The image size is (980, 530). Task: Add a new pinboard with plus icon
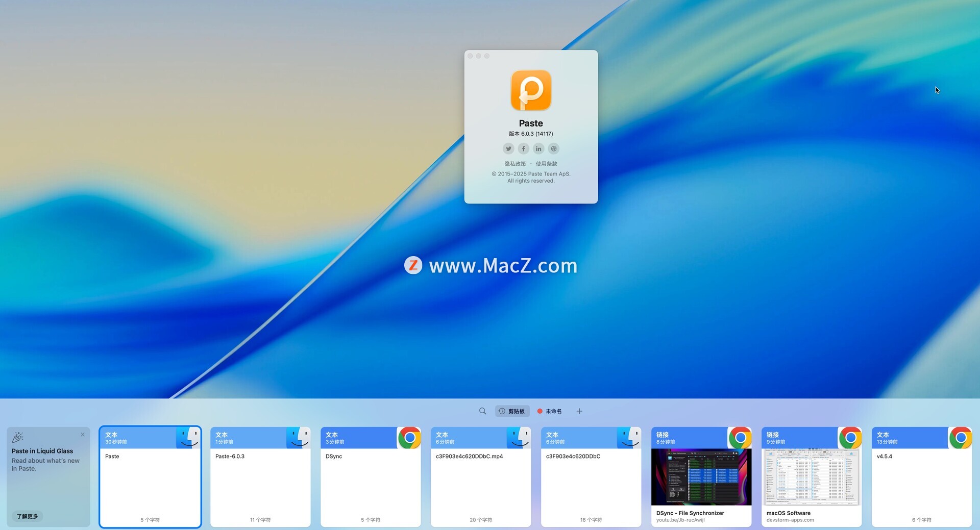coord(579,411)
